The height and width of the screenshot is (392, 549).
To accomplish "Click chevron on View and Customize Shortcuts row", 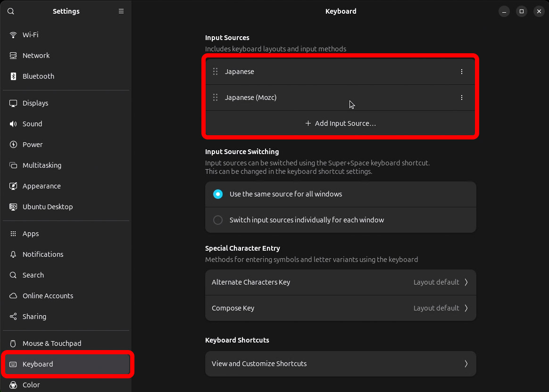I will 466,364.
